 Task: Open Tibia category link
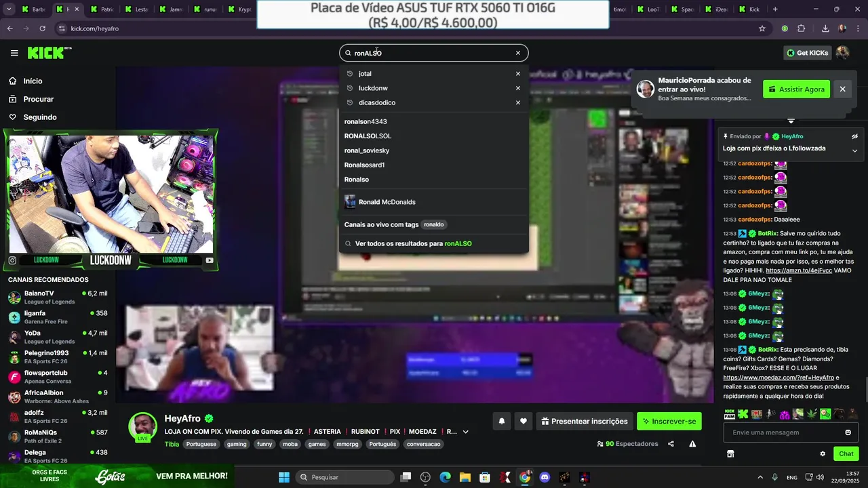pos(172,445)
